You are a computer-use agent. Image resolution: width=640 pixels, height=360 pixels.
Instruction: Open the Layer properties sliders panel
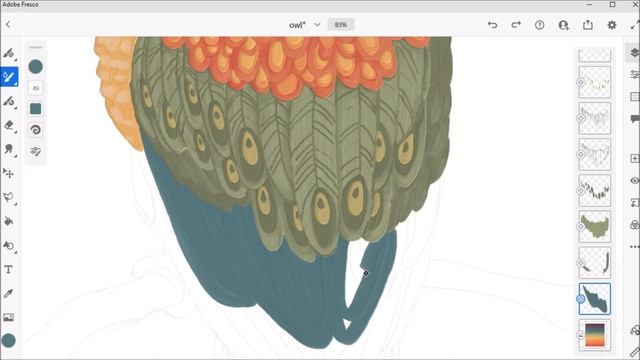634,75
